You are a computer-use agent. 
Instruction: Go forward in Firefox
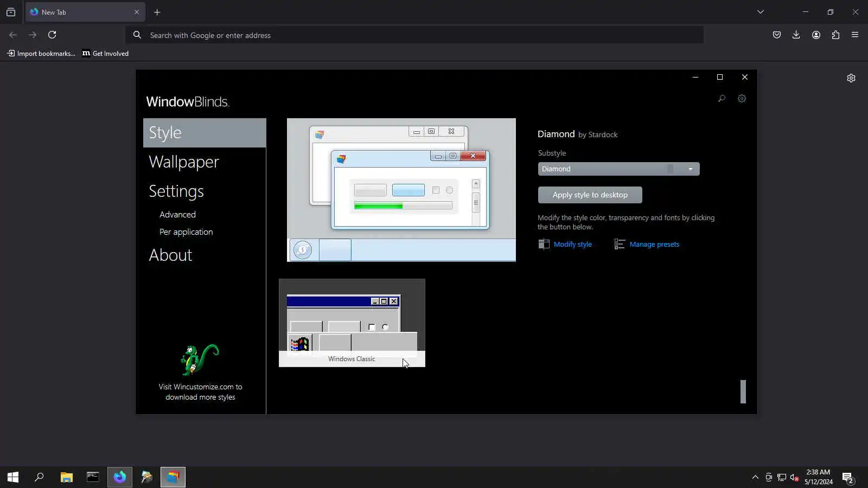33,35
